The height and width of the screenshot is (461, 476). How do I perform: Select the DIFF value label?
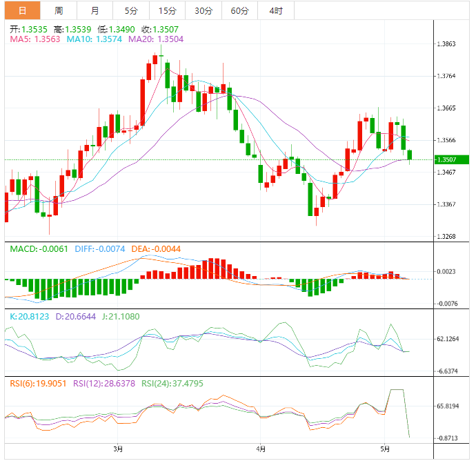coord(99,248)
